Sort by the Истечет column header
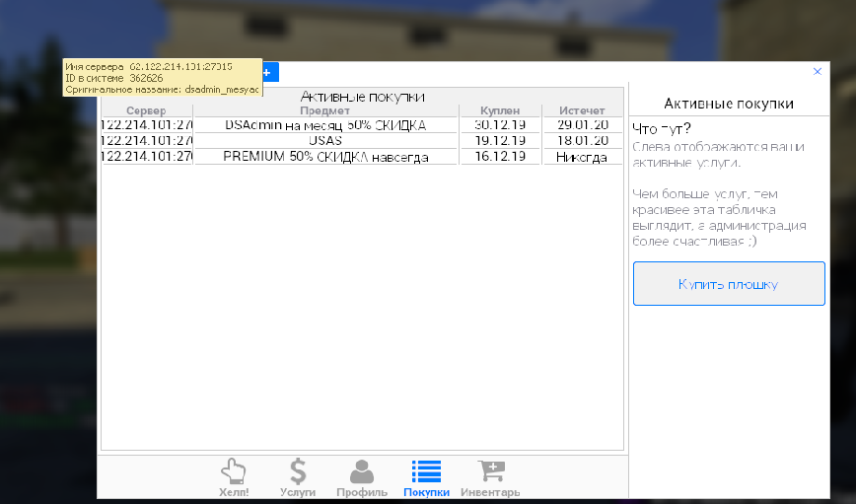This screenshot has width=856, height=504. tap(582, 110)
